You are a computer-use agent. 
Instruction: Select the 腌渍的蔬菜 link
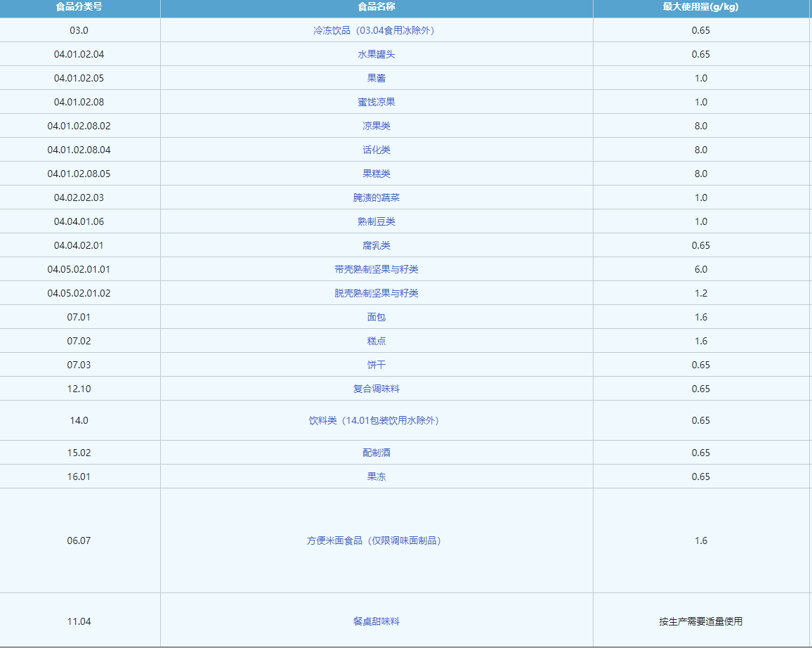coord(376,197)
